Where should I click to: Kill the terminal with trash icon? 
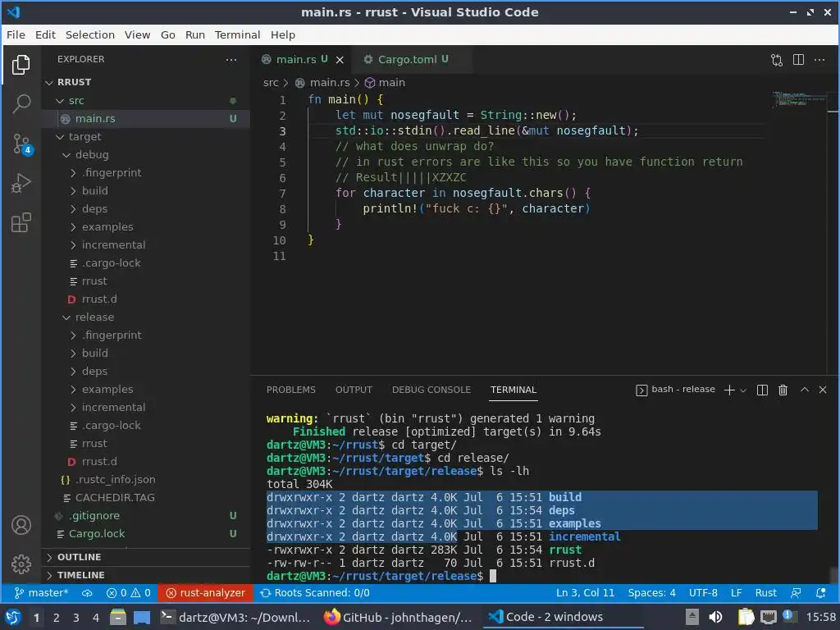(x=783, y=390)
